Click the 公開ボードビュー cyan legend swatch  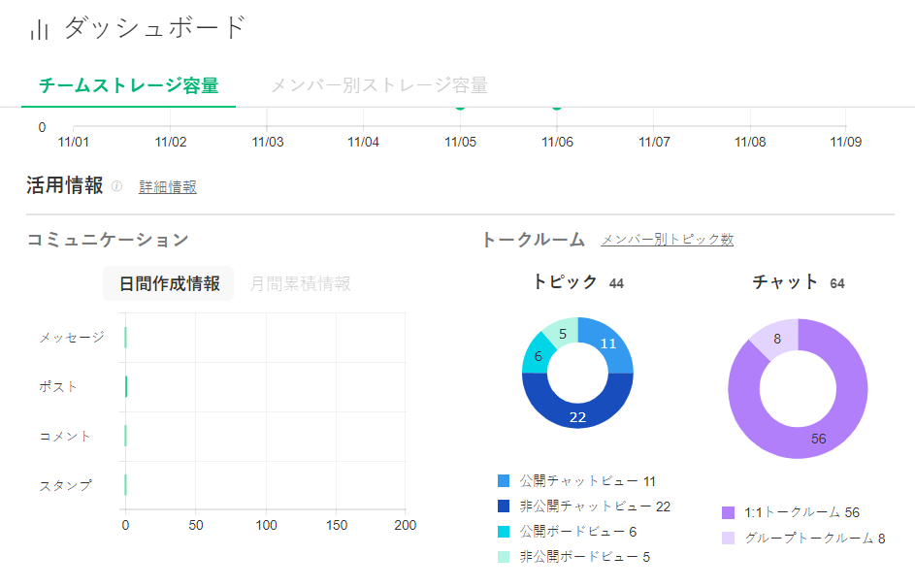[504, 532]
